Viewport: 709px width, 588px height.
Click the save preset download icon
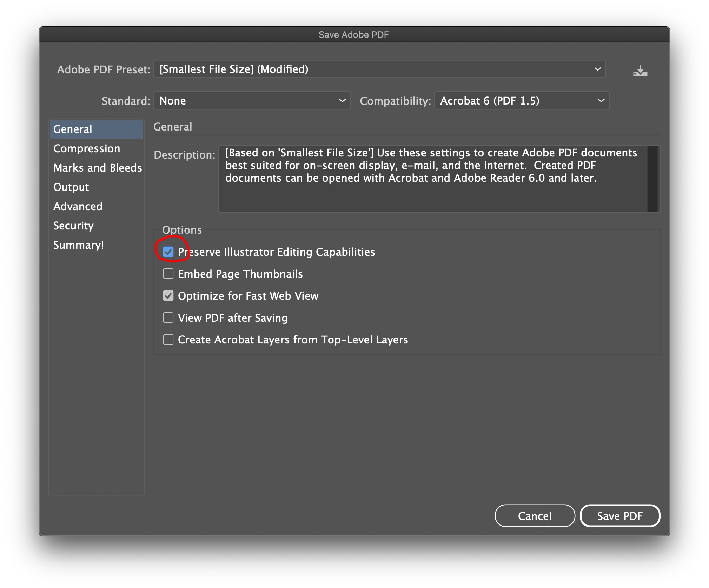(640, 71)
